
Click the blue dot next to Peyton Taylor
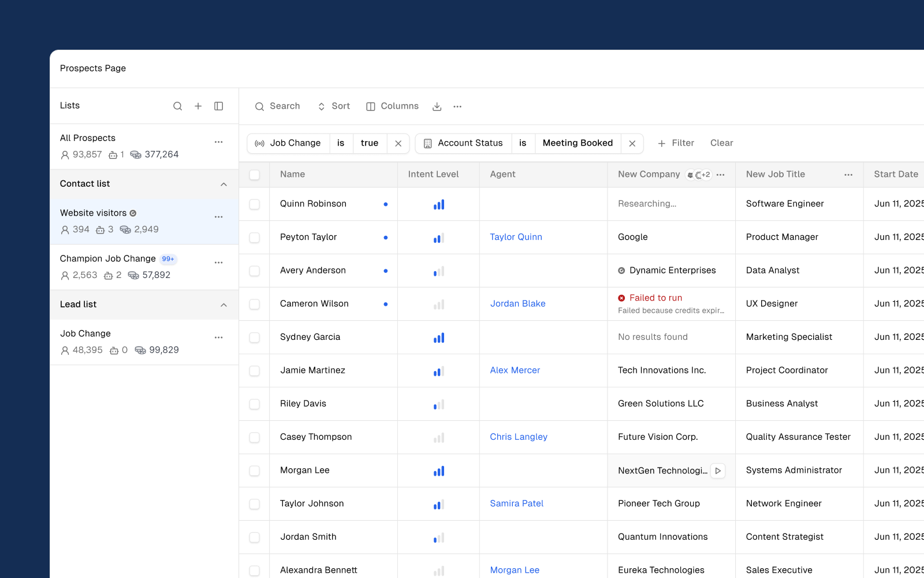(x=386, y=238)
